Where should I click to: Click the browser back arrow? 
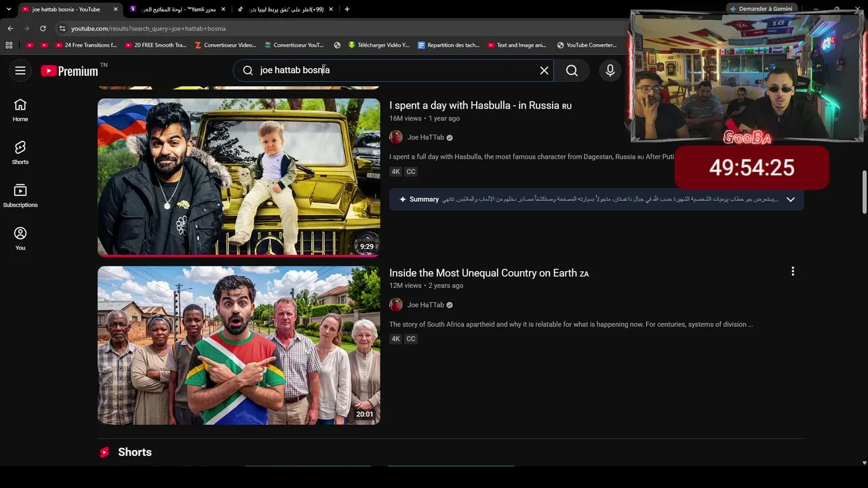tap(10, 28)
